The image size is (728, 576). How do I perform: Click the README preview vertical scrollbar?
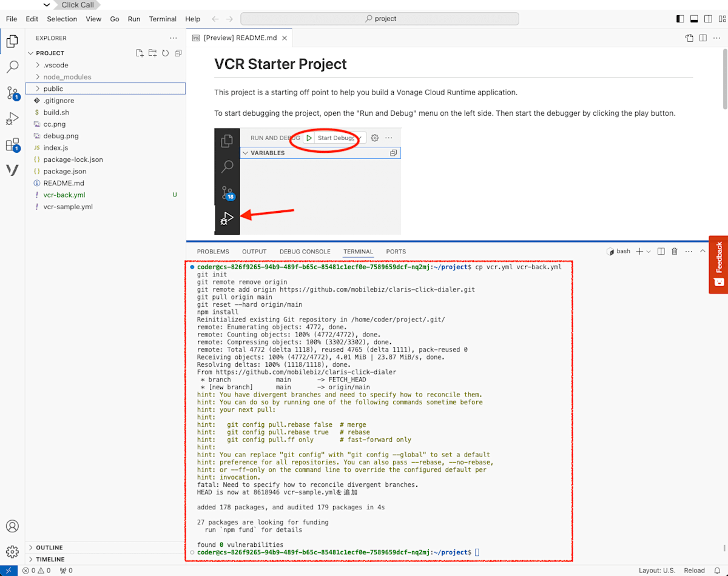click(724, 79)
